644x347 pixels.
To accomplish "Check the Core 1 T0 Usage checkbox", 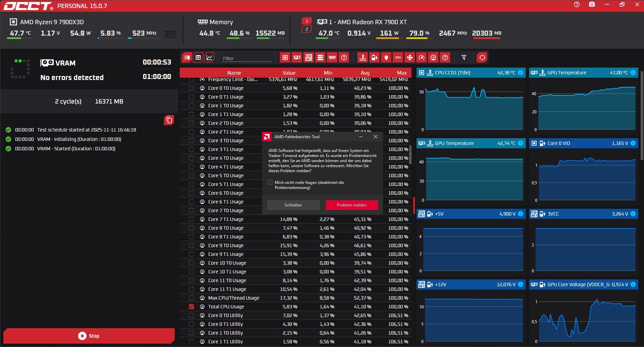I will [191, 106].
